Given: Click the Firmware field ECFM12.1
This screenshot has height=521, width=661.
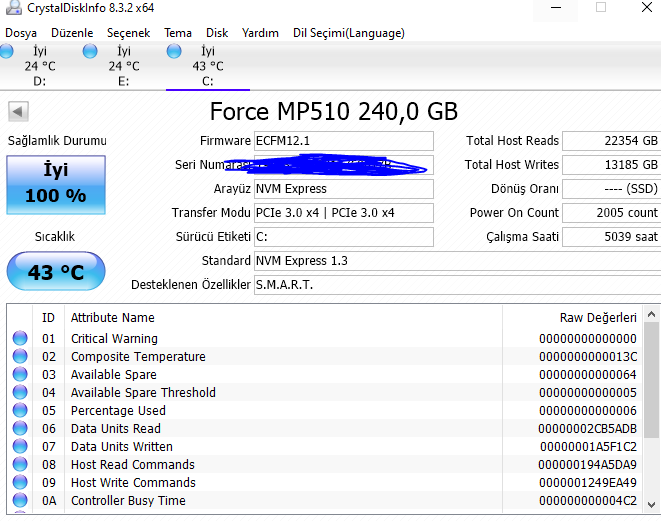Looking at the screenshot, I should (x=344, y=141).
